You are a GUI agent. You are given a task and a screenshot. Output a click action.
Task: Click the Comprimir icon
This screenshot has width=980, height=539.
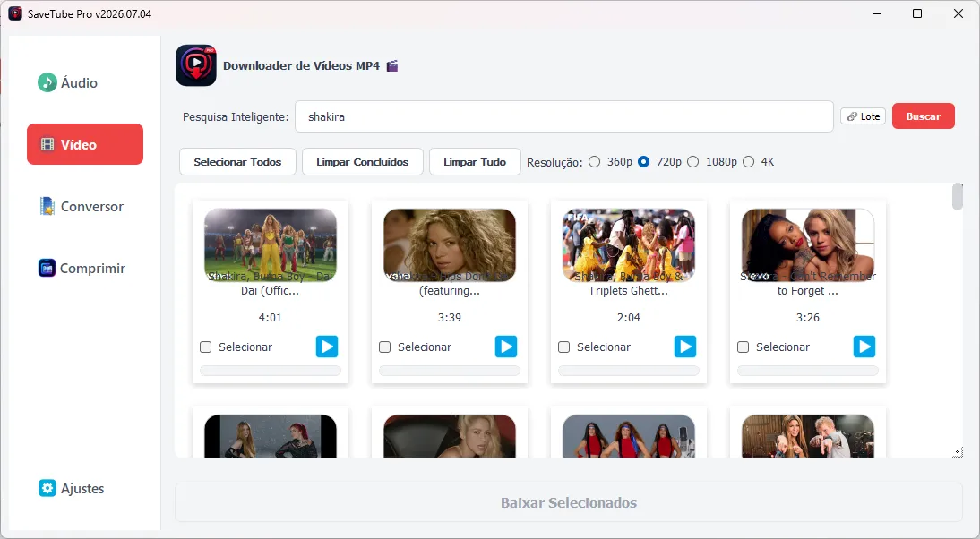click(47, 268)
